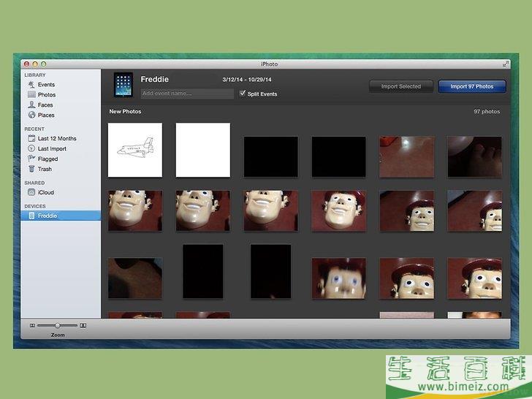532x399 pixels.
Task: Select the Photos icon in sidebar
Action: coord(31,94)
